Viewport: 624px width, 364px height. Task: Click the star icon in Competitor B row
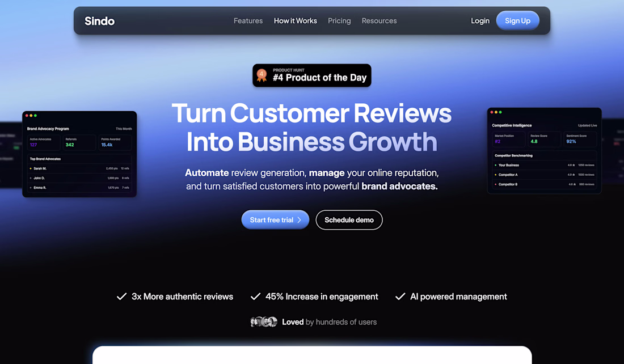coord(574,184)
